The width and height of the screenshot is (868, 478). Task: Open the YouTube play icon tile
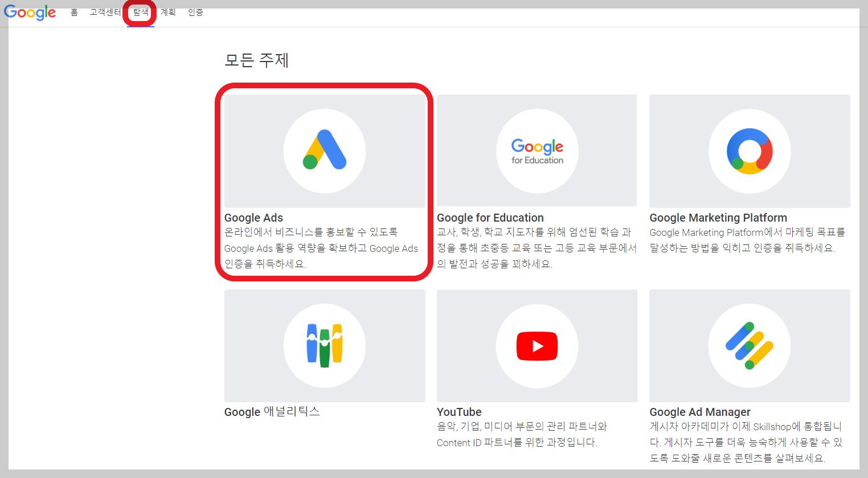tap(537, 346)
